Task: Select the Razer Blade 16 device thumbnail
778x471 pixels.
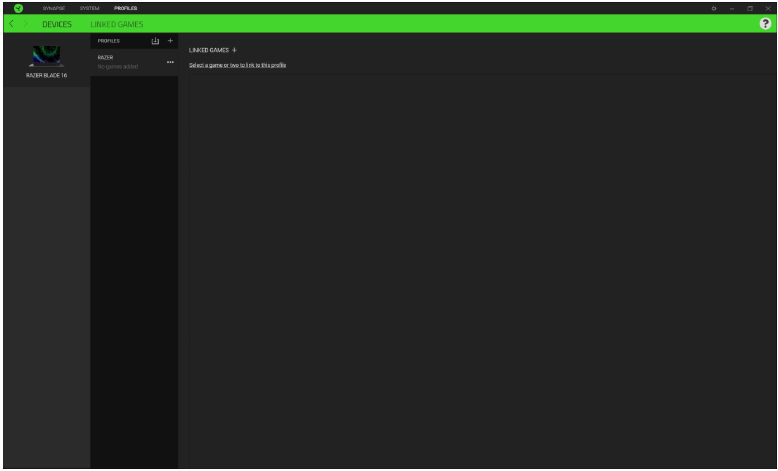Action: pyautogui.click(x=47, y=56)
